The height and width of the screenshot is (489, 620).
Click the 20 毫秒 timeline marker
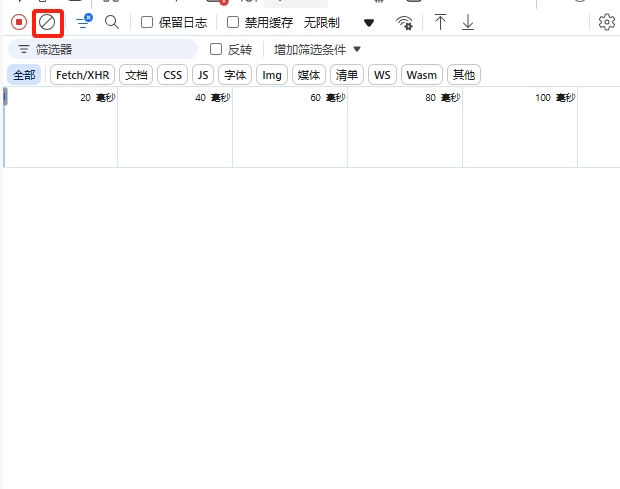[x=98, y=98]
